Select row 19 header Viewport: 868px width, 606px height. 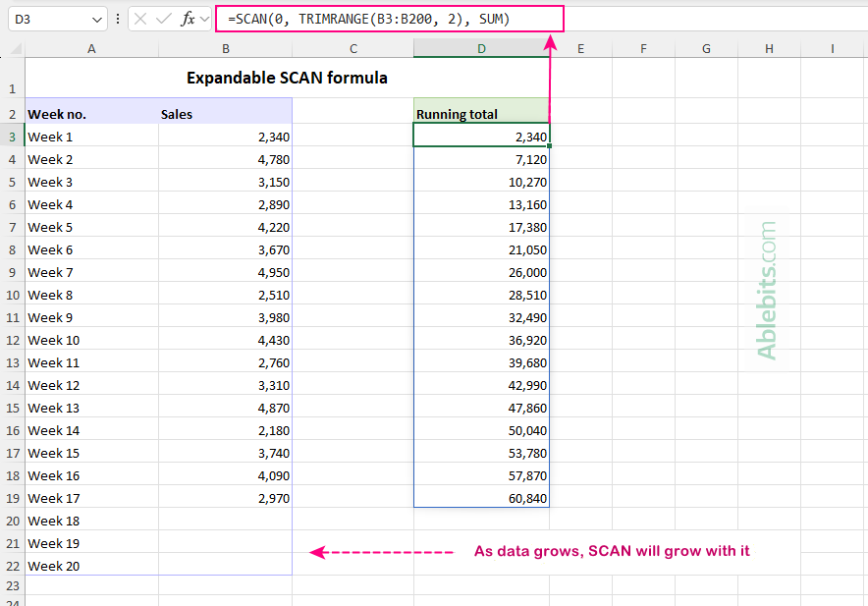(x=12, y=498)
